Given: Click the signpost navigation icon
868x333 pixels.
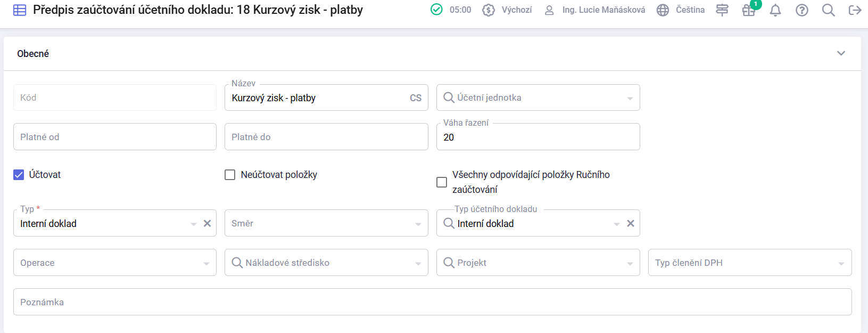Looking at the screenshot, I should tap(722, 10).
